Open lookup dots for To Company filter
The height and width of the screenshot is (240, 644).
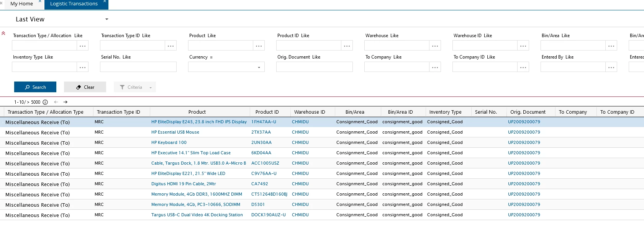435,67
